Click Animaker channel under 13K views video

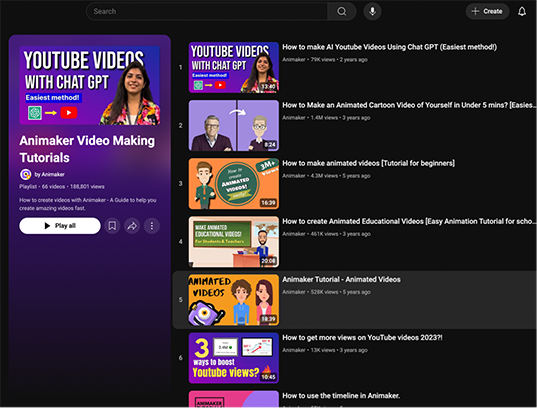(x=294, y=350)
